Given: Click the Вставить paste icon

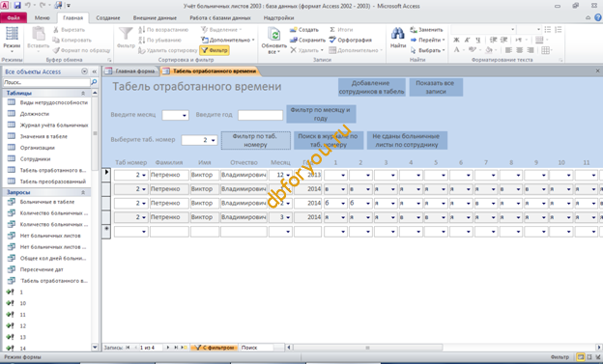Looking at the screenshot, I should [x=38, y=35].
